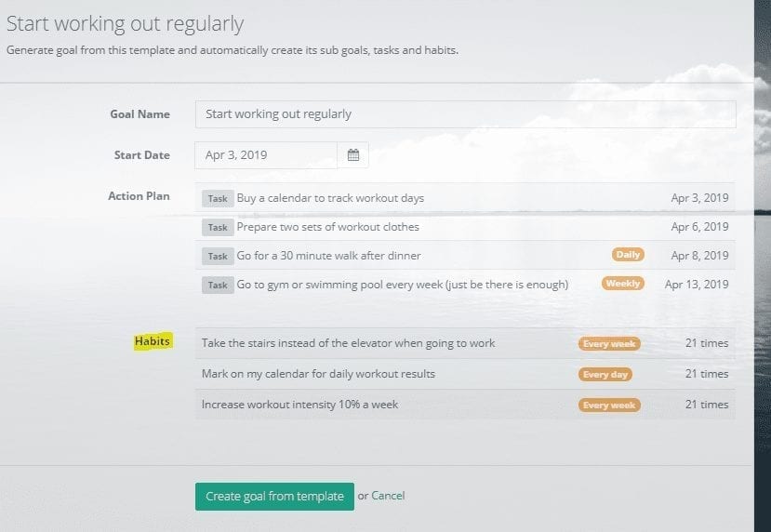Select Buy a calendar to track workout days
Viewport: 771px width, 532px height.
pos(330,198)
